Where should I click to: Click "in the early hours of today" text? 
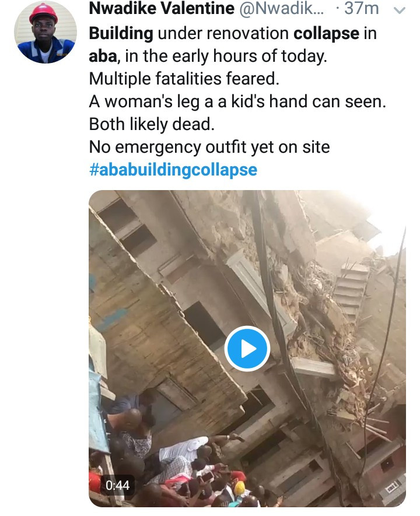pos(217,56)
